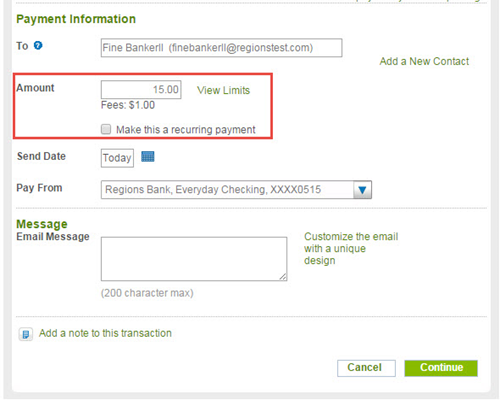The image size is (500, 400).
Task: Click the Cancel button
Action: [366, 368]
